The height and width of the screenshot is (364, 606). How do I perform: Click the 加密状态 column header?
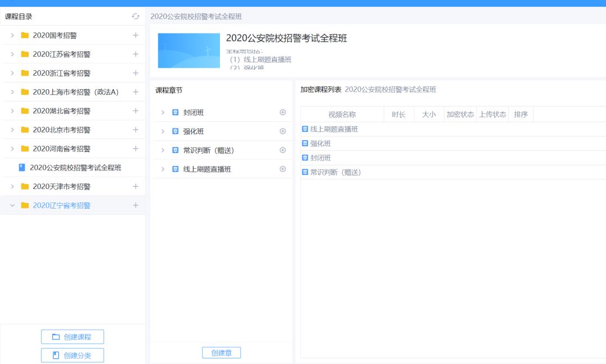(x=460, y=114)
